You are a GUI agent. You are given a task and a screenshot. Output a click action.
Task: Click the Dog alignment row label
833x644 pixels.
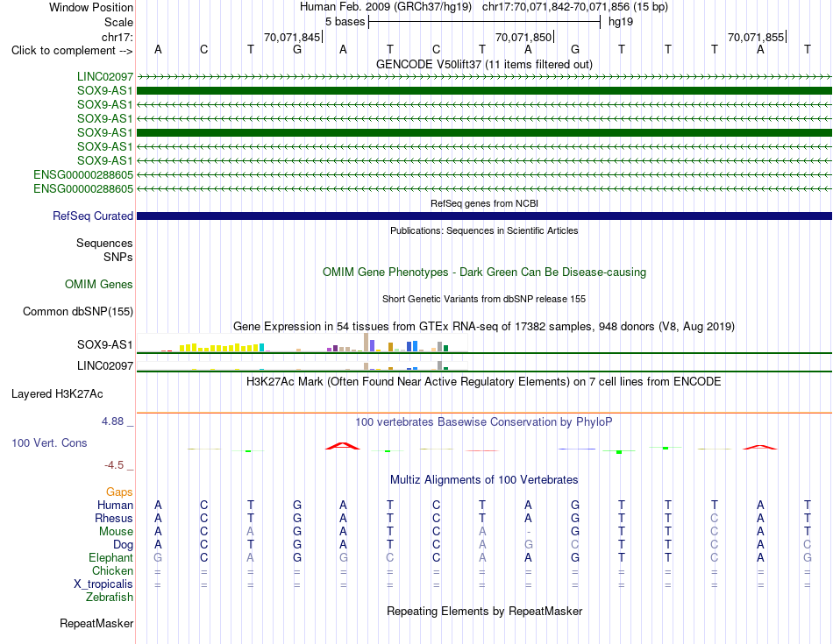[x=124, y=545]
